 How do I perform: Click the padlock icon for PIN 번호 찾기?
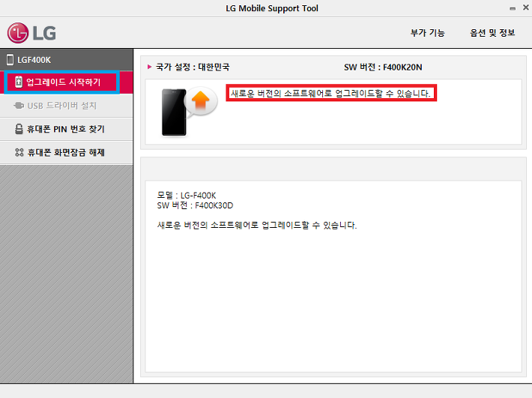(19, 129)
